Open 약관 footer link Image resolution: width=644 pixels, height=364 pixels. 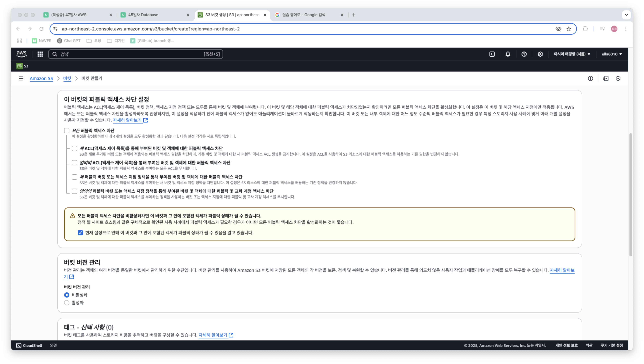589,345
